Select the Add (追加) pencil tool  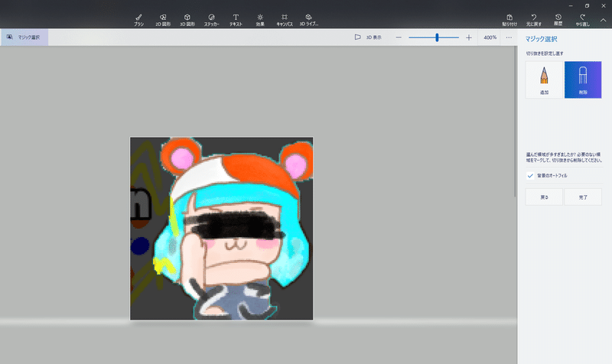(x=544, y=80)
